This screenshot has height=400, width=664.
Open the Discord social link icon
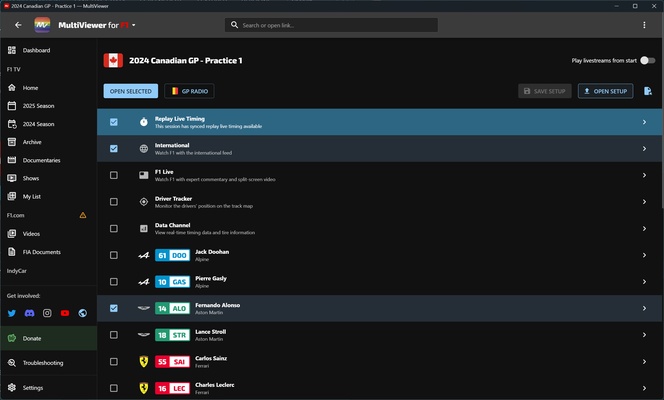29,313
